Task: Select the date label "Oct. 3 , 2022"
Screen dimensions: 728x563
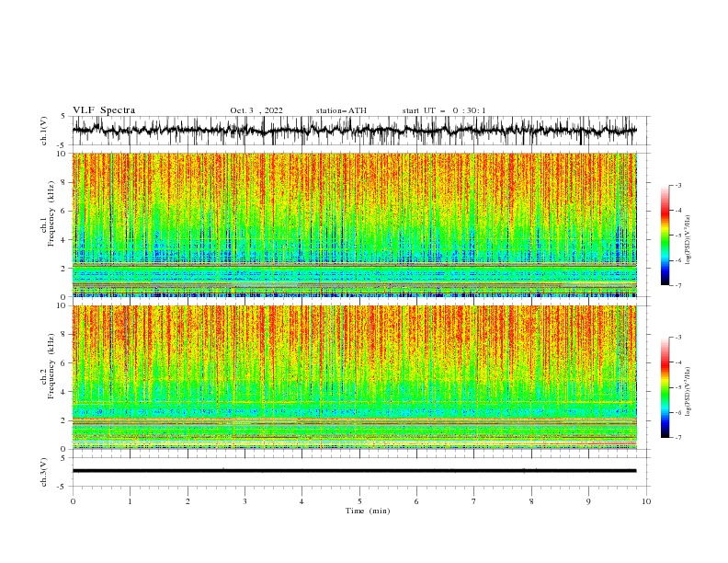Action: tap(256, 110)
